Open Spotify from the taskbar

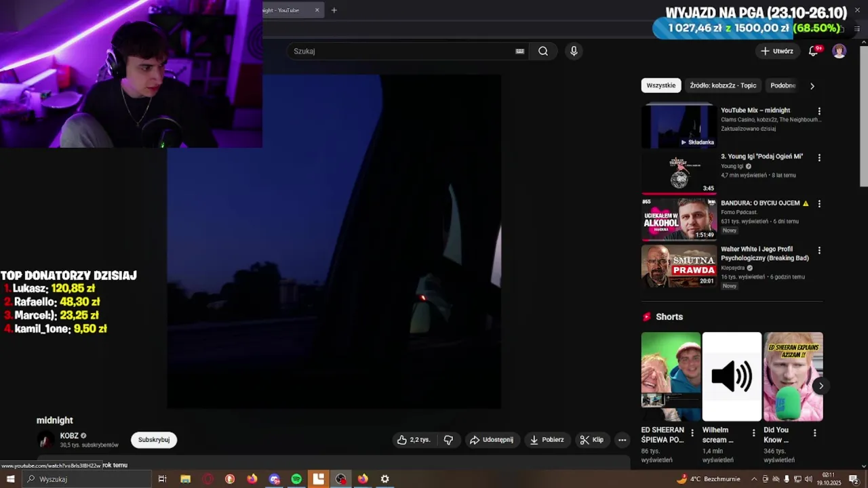[296, 479]
